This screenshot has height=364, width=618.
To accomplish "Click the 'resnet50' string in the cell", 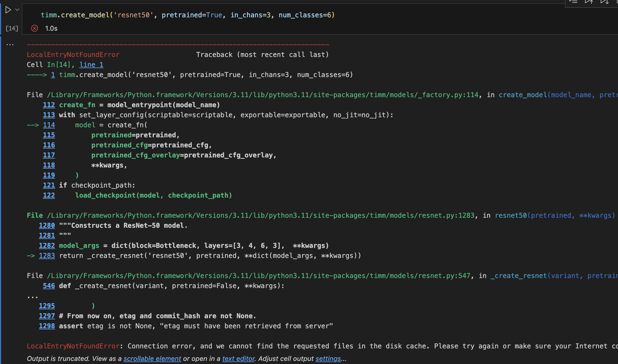I will 133,15.
